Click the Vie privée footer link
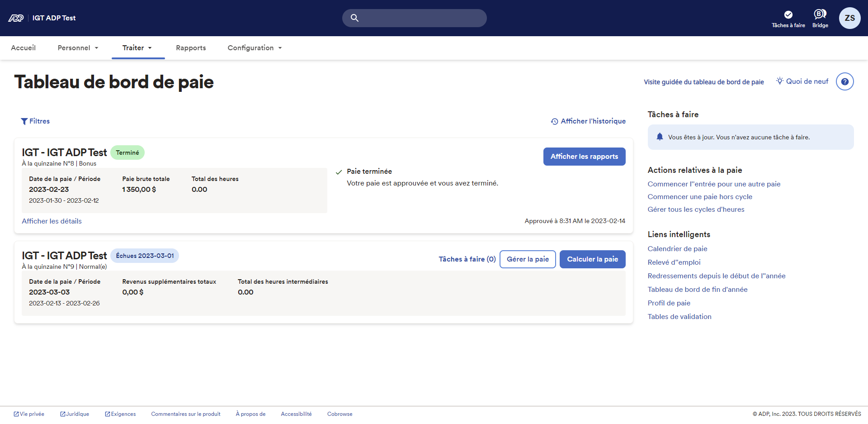 pos(29,414)
